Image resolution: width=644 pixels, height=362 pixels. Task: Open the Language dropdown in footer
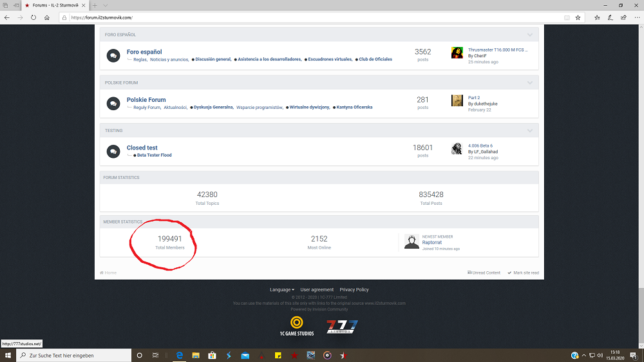[282, 290]
